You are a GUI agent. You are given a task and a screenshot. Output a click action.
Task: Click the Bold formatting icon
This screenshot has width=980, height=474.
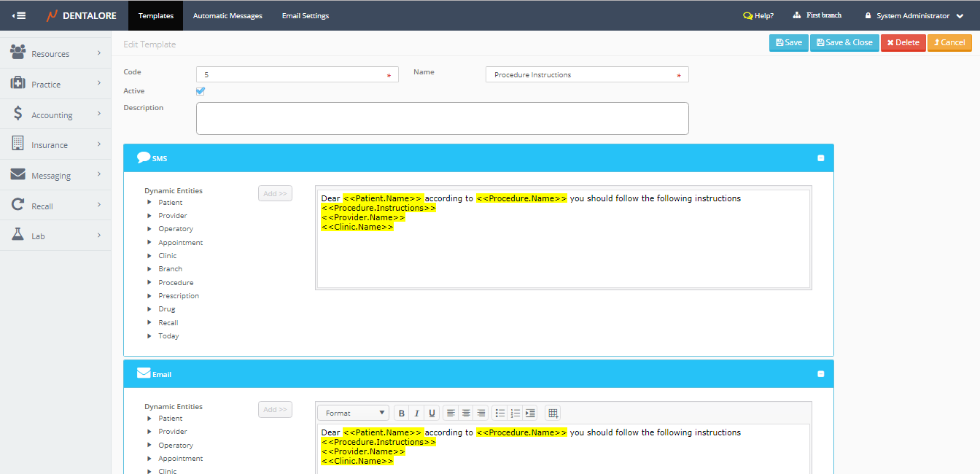[401, 413]
